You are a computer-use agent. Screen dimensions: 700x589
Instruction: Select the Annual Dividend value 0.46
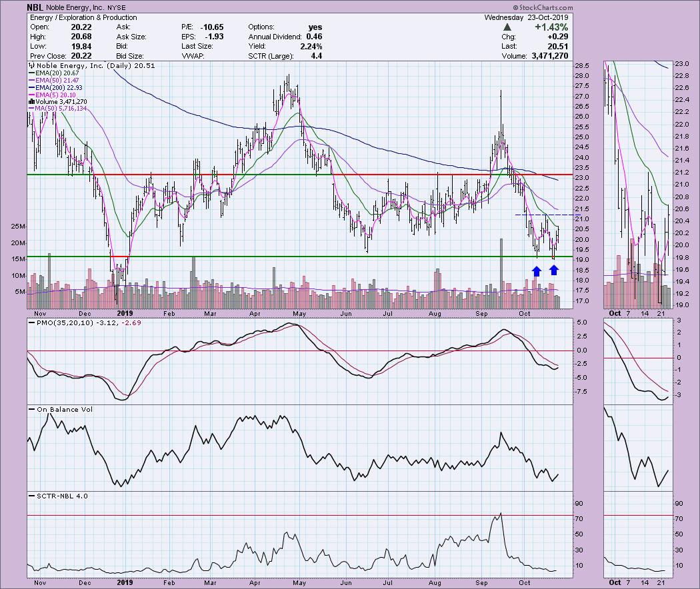pyautogui.click(x=314, y=37)
